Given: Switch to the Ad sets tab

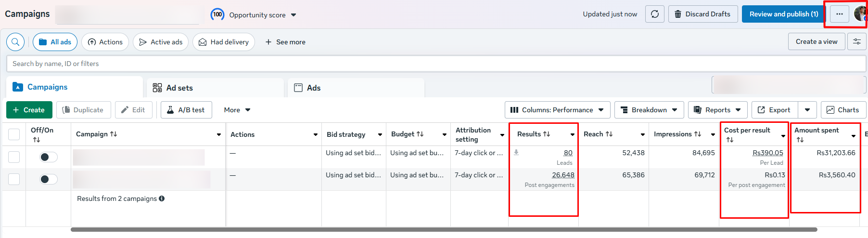Looking at the screenshot, I should point(215,88).
